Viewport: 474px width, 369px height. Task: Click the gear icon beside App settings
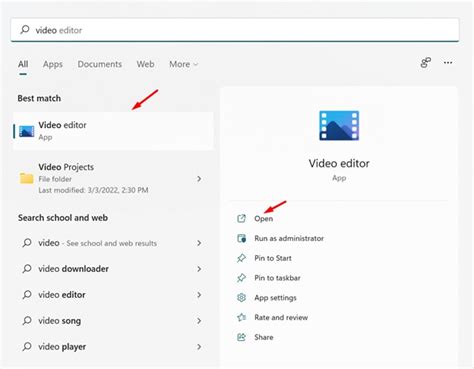click(x=241, y=297)
